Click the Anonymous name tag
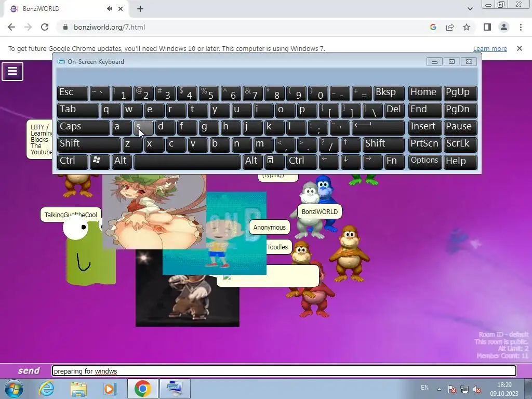Viewport: 532px width, 399px height. click(270, 228)
